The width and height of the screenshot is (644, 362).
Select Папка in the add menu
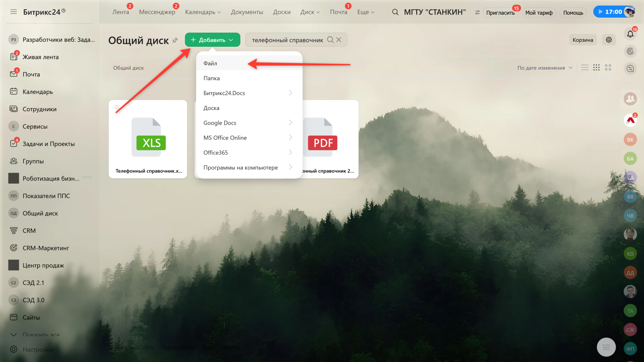click(249, 78)
